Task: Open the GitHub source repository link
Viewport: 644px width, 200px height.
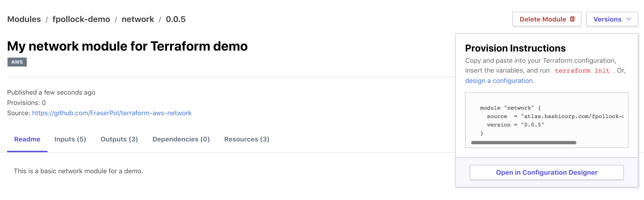Action: [x=112, y=113]
